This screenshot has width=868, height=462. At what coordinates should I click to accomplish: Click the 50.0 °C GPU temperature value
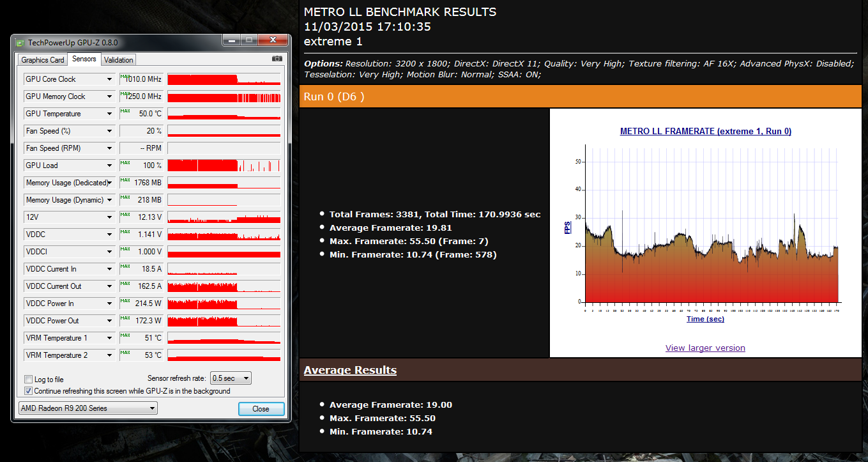[x=141, y=114]
